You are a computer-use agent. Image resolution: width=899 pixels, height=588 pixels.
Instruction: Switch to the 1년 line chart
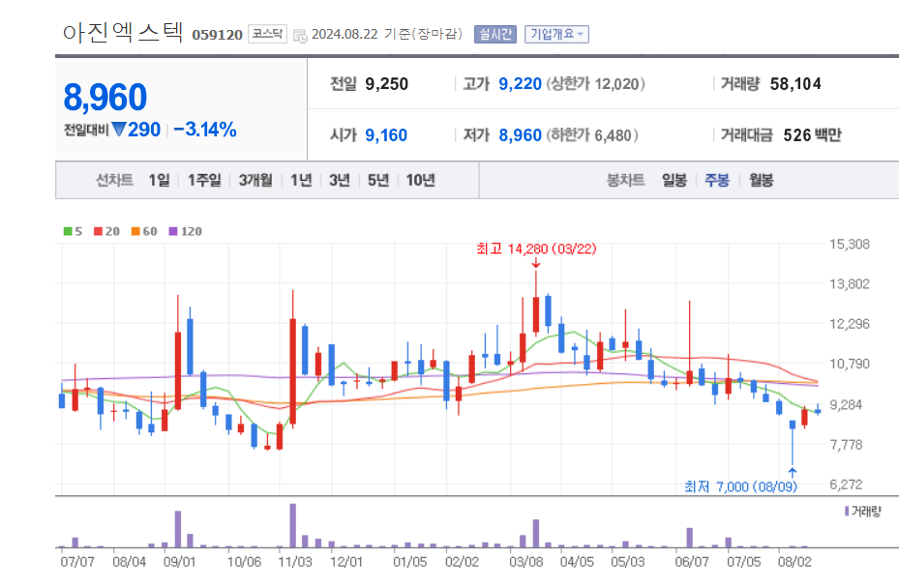(x=301, y=181)
